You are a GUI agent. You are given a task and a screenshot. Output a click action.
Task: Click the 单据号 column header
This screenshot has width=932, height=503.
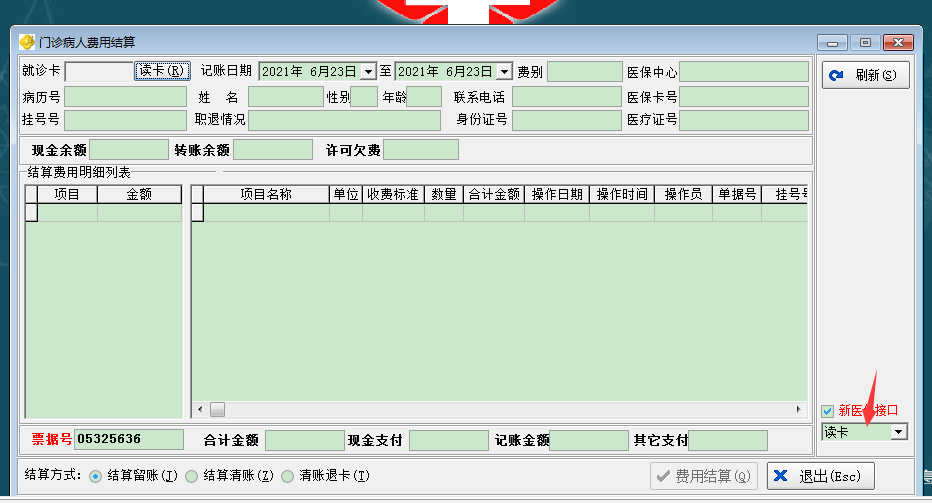pyautogui.click(x=737, y=194)
